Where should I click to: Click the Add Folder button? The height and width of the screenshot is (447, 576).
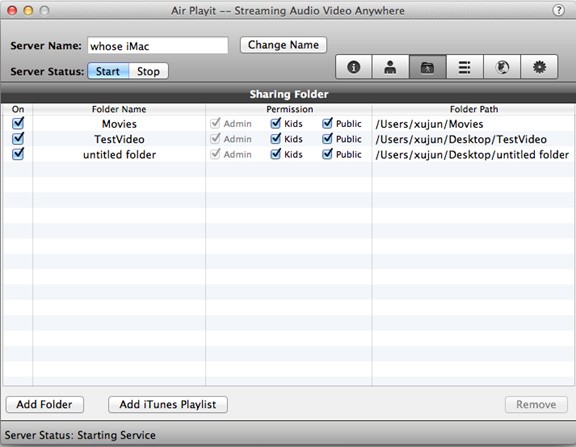[x=44, y=404]
